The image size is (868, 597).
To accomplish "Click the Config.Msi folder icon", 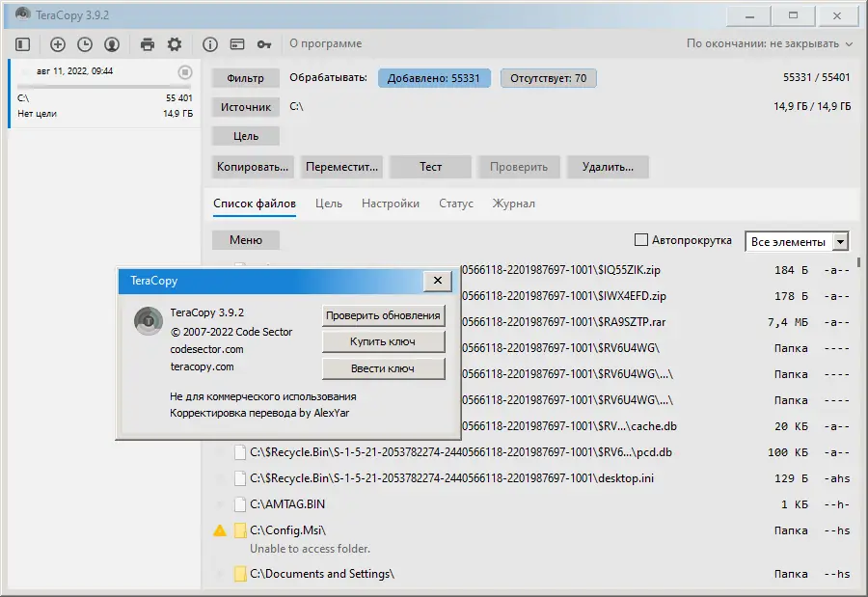I will point(240,530).
